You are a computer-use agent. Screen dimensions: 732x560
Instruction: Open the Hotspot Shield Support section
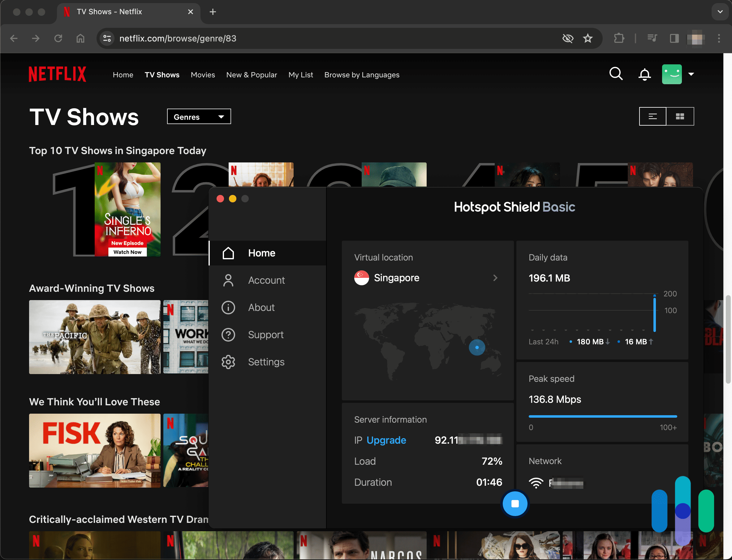tap(266, 335)
